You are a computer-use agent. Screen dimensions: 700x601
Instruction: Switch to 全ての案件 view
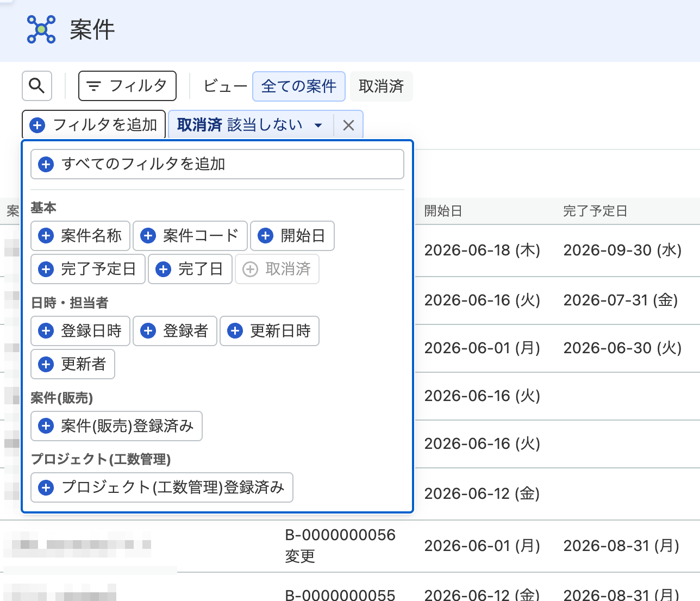point(299,86)
